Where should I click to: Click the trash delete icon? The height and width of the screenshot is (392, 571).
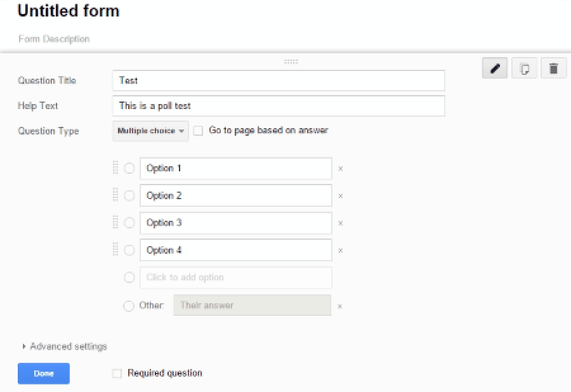point(553,68)
